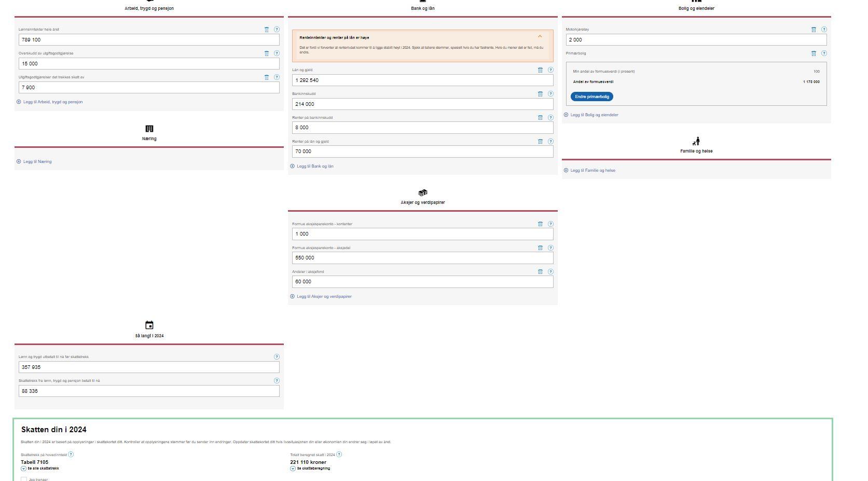This screenshot has width=868, height=481.
Task: Edit Bankinnskudd field 214 000
Action: tap(423, 104)
